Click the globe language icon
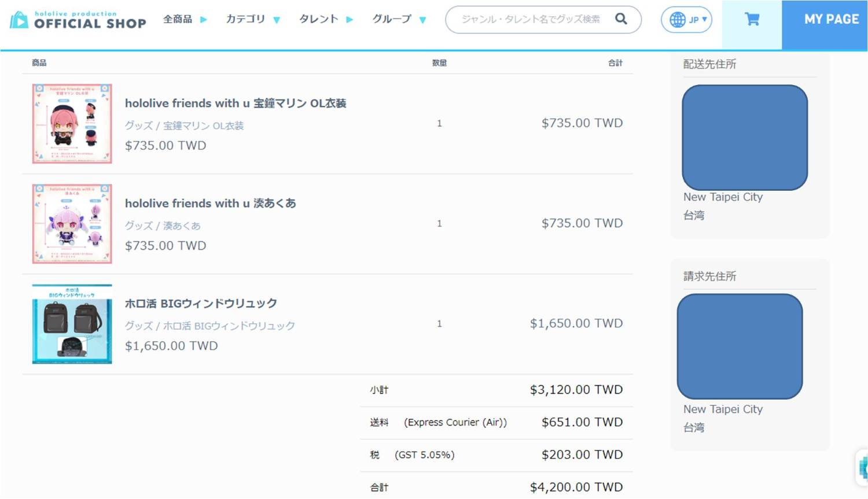Viewport: 868px width, 499px height. 677,20
